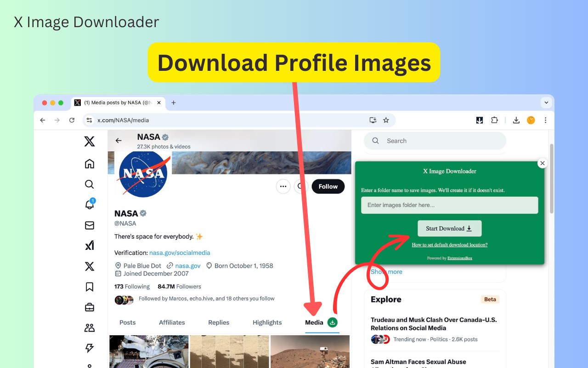588x368 pixels.
Task: Open astronaut spacewalk media thumbnail
Action: 149,351
